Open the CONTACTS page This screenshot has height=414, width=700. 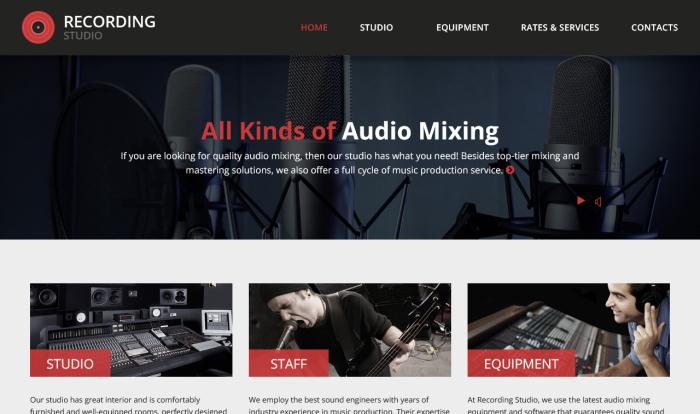[x=654, y=28]
